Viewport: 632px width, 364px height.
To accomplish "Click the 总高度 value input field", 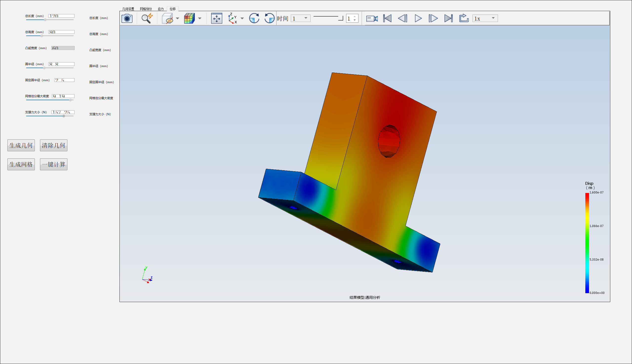I will pos(61,32).
